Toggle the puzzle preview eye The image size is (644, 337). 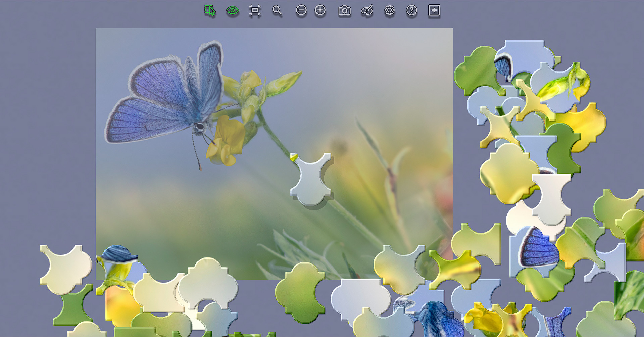(x=233, y=10)
